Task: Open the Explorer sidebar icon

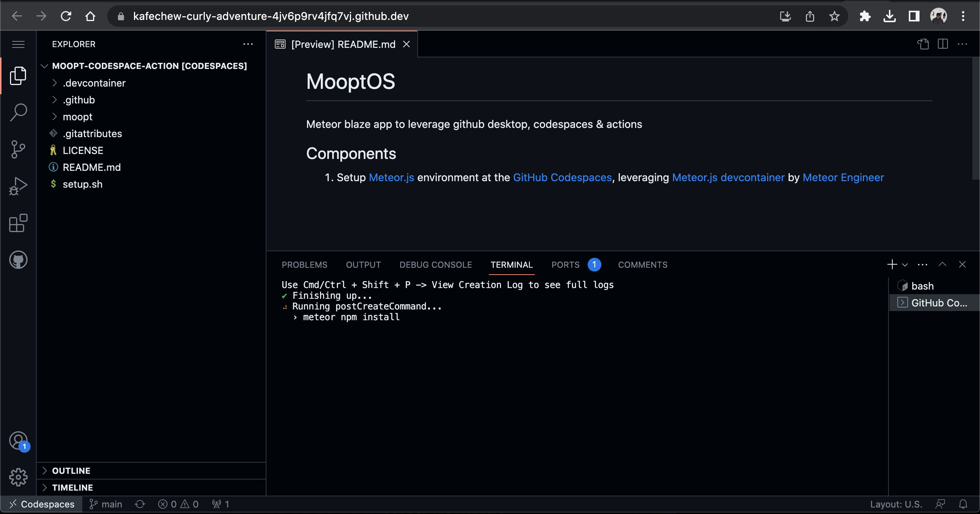Action: (18, 76)
